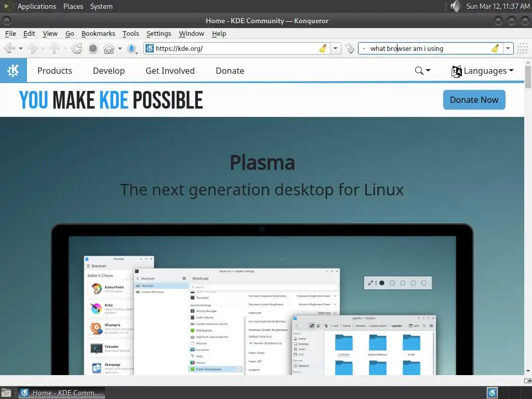Open the Get Involved link

[170, 71]
